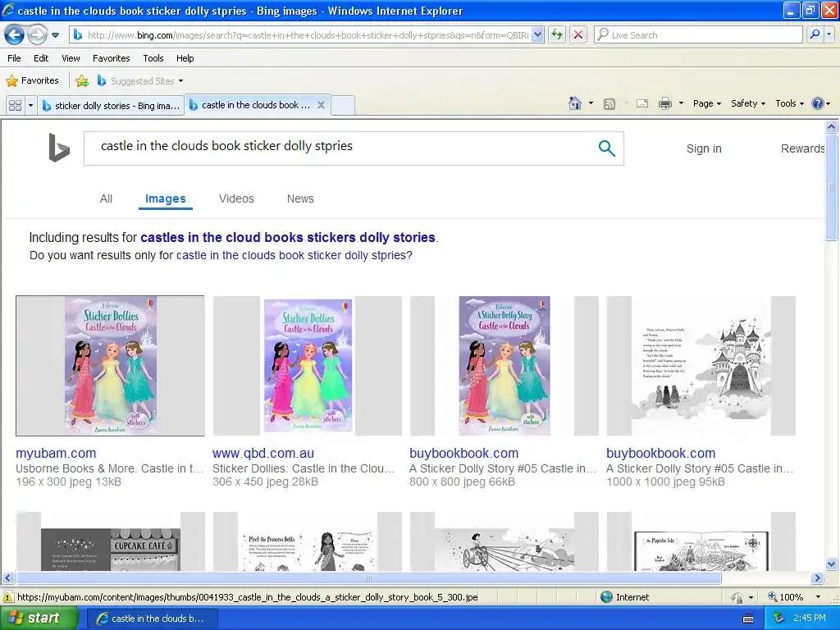840x630 pixels.
Task: Click the Home page icon
Action: [x=575, y=103]
